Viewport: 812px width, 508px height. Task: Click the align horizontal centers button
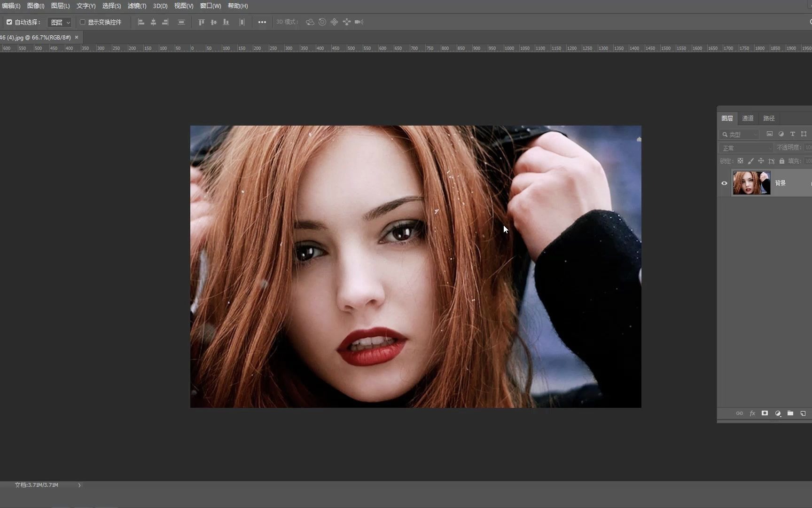click(x=153, y=22)
